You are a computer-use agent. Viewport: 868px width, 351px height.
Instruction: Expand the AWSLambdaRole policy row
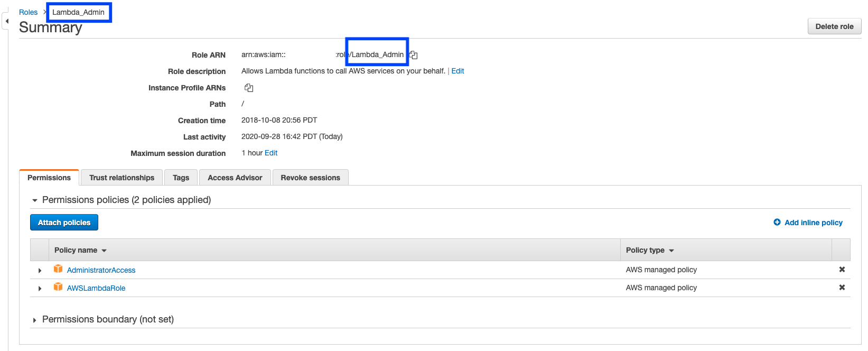(x=40, y=289)
